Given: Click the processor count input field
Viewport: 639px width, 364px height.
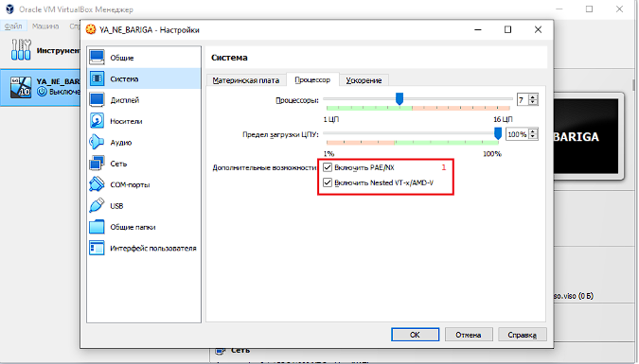Looking at the screenshot, I should coord(523,100).
